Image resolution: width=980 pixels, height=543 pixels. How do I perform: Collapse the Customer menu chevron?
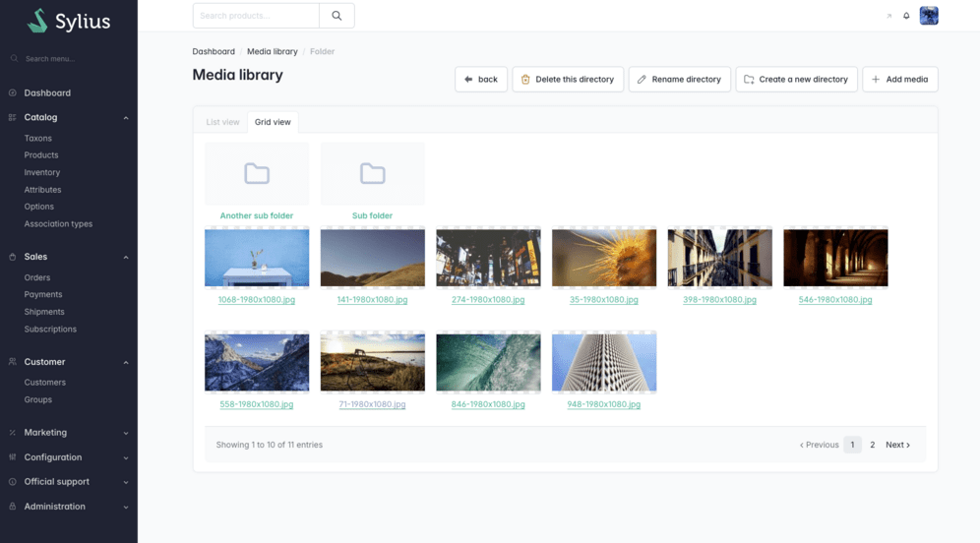tap(126, 362)
